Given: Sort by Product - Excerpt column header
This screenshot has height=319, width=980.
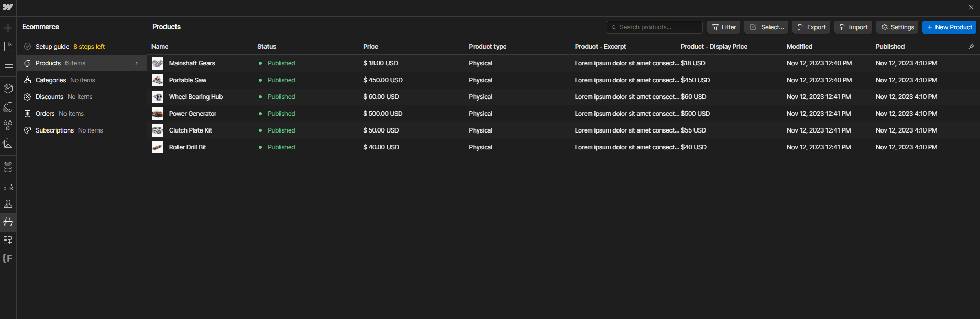Looking at the screenshot, I should [x=600, y=47].
